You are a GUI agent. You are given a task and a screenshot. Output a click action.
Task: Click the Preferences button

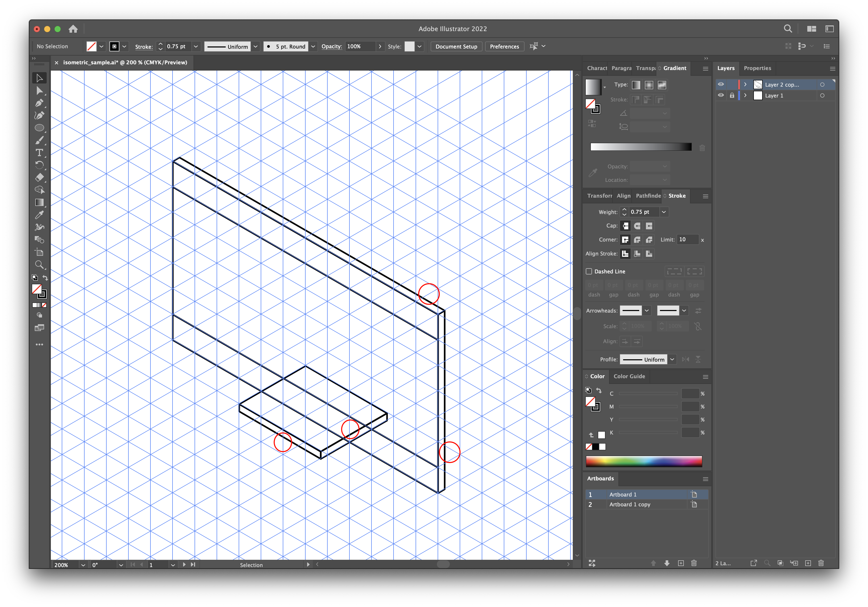coord(504,46)
